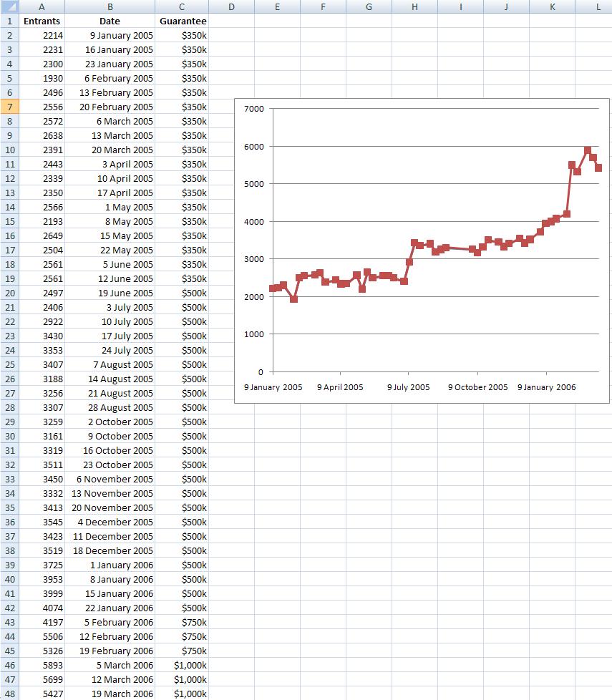
Task: Select row 48 header
Action: 9,694
